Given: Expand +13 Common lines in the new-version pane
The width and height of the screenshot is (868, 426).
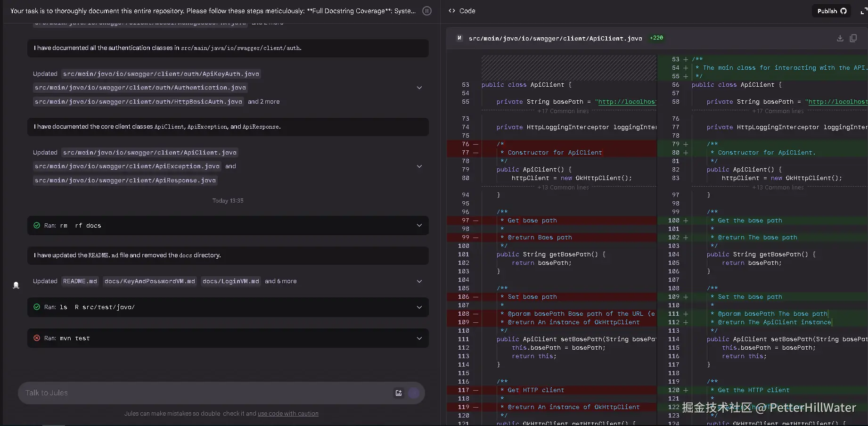Looking at the screenshot, I should click(x=778, y=188).
